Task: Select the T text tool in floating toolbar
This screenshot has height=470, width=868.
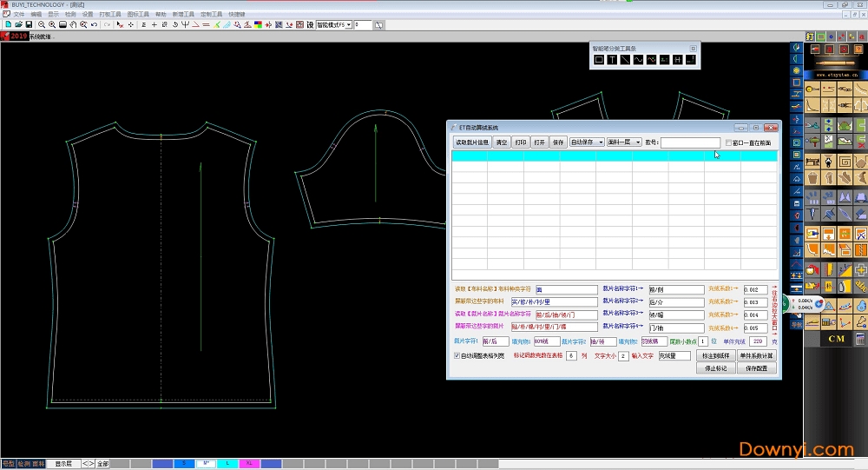Action: pos(612,60)
